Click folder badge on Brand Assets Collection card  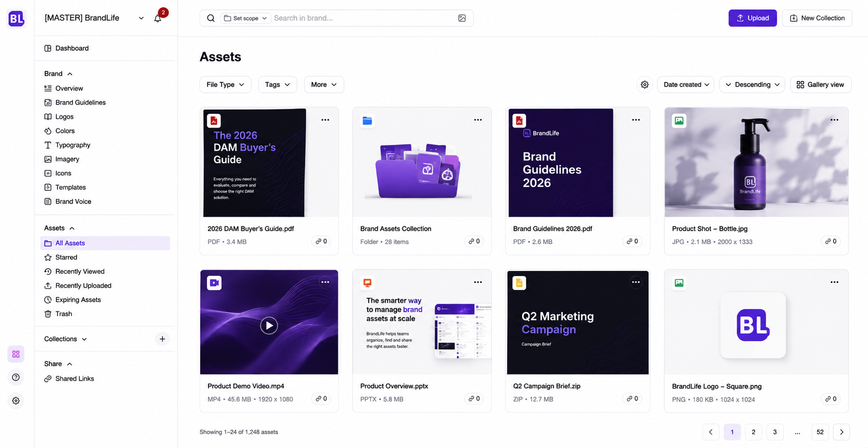367,121
